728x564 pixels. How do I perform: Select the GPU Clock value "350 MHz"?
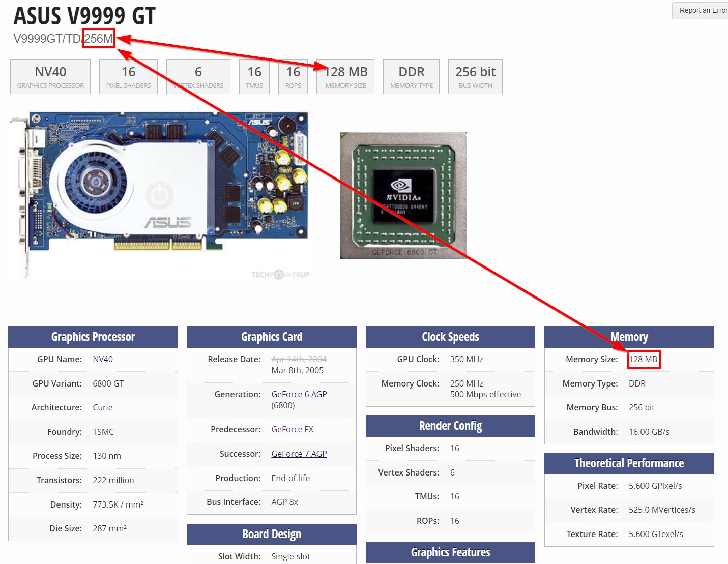click(x=467, y=359)
